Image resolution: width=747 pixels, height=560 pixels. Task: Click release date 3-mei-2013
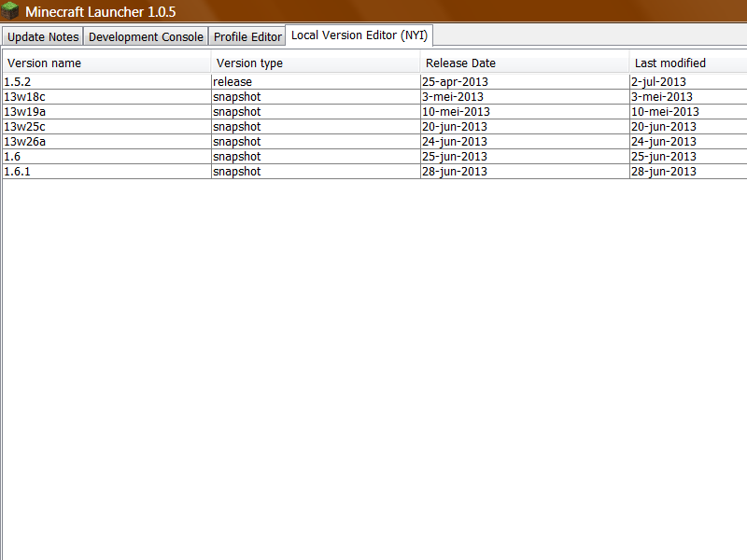pyautogui.click(x=525, y=97)
